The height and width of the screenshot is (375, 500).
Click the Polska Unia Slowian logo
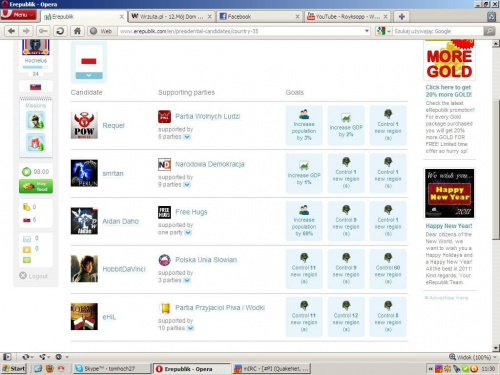tap(164, 260)
